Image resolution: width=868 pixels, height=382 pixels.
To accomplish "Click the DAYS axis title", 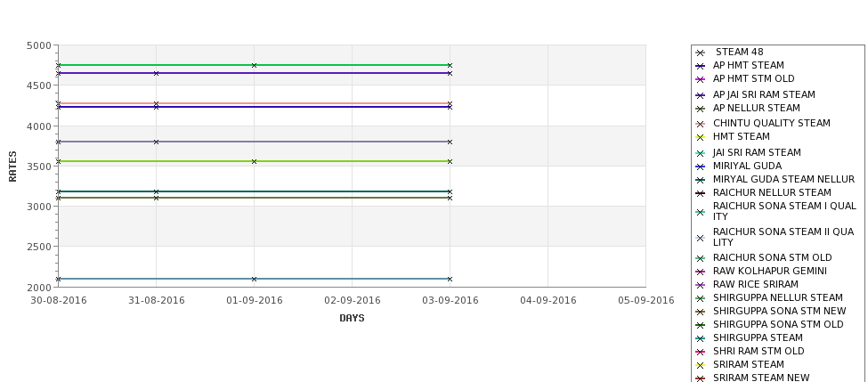I will pos(352,319).
